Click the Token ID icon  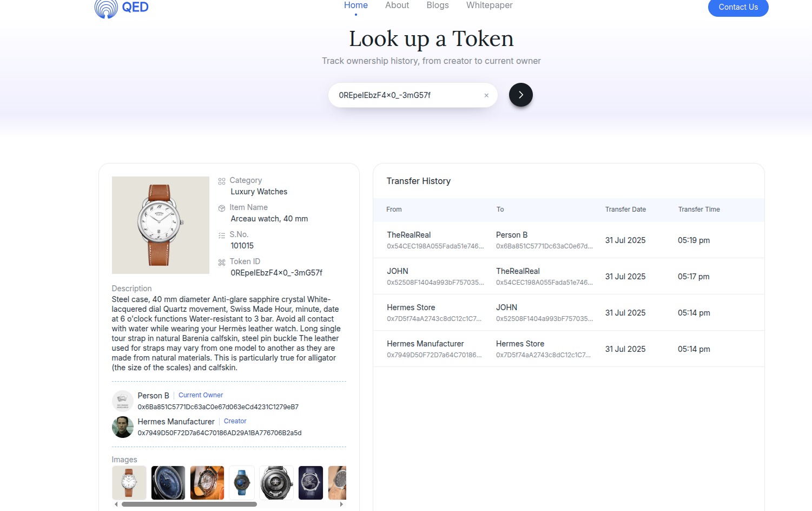(x=222, y=263)
